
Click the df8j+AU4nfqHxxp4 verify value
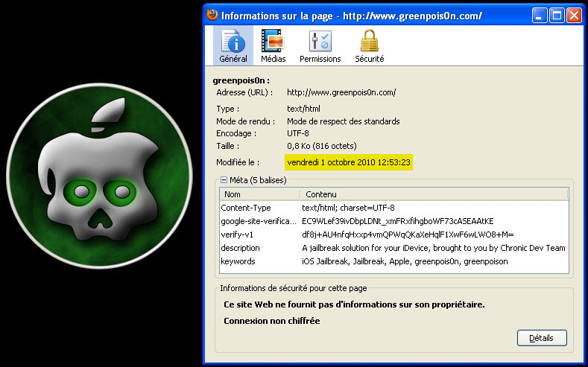(408, 234)
